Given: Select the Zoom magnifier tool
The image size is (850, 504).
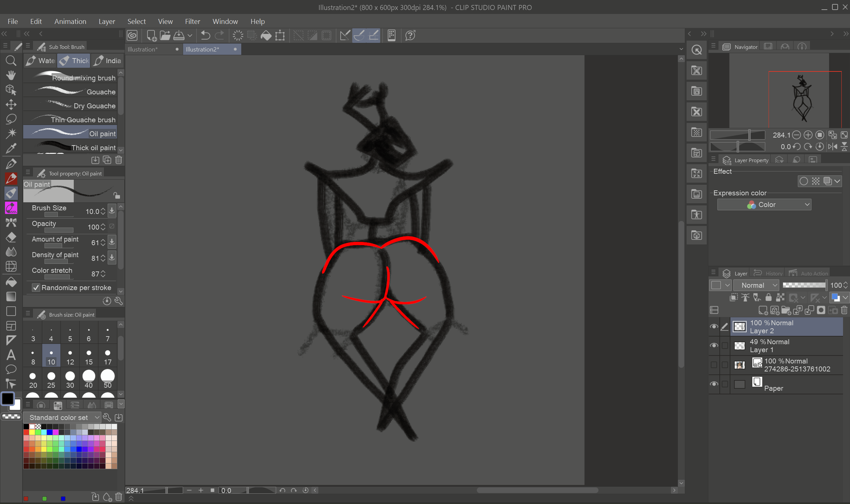Looking at the screenshot, I should pyautogui.click(x=11, y=61).
